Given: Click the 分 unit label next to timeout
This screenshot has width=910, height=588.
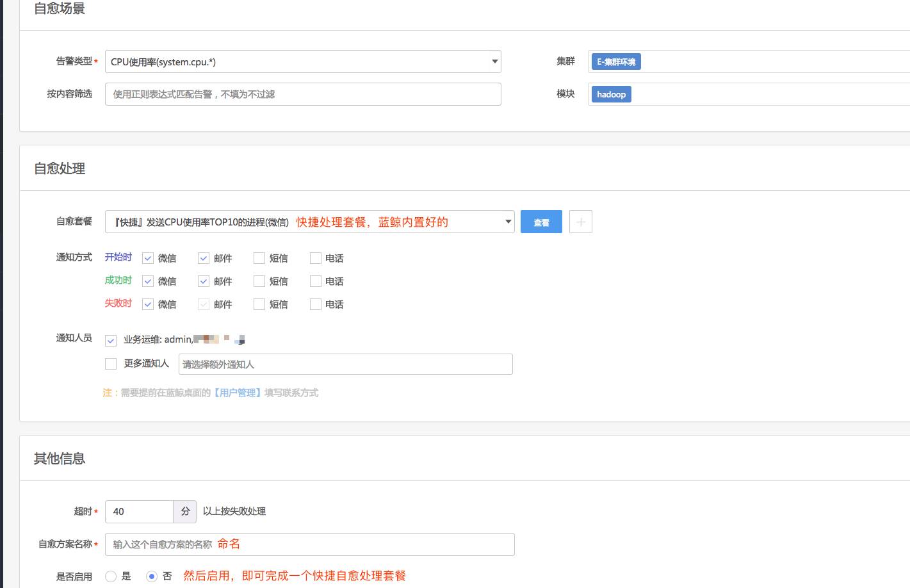Looking at the screenshot, I should [x=186, y=511].
